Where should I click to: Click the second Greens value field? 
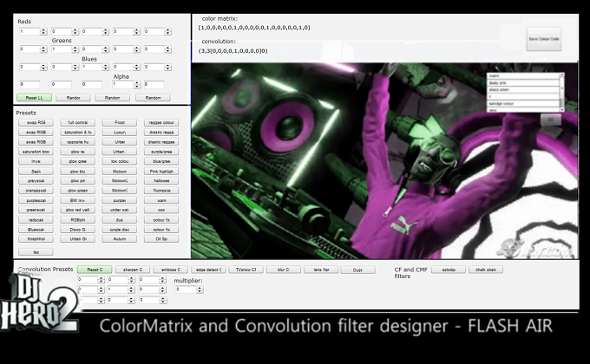pyautogui.click(x=62, y=49)
